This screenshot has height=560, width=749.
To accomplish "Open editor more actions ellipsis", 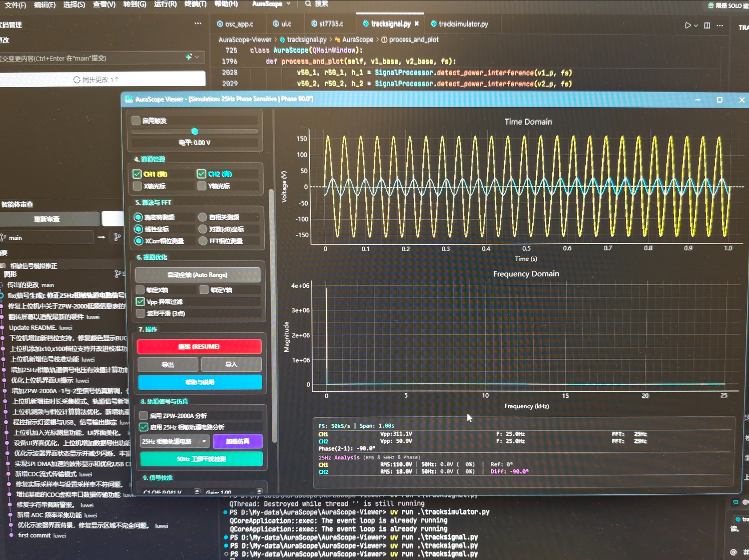I will pos(720,25).
